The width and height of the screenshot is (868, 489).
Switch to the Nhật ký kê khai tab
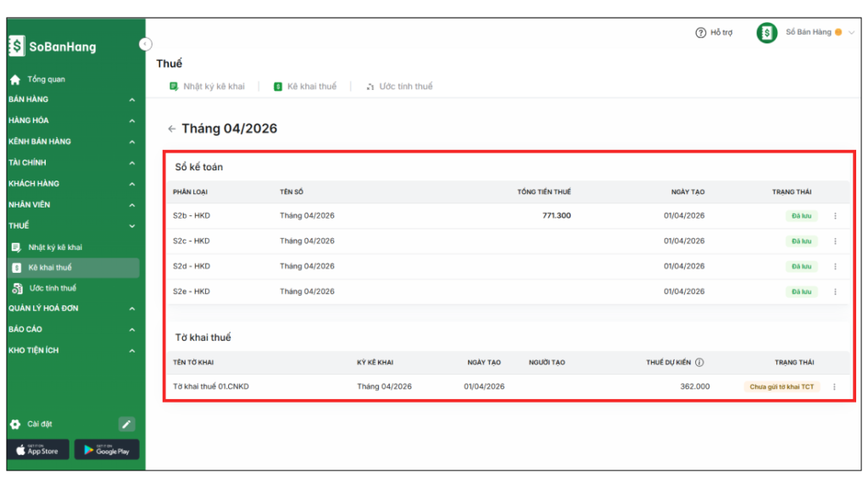point(208,86)
